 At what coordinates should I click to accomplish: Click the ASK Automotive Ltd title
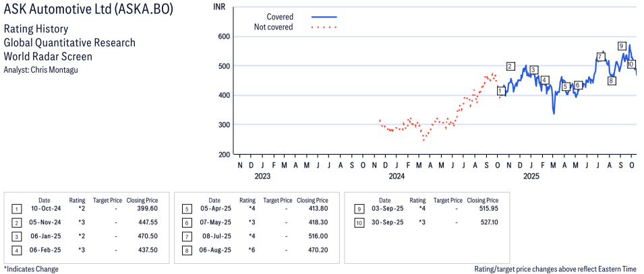pos(88,10)
